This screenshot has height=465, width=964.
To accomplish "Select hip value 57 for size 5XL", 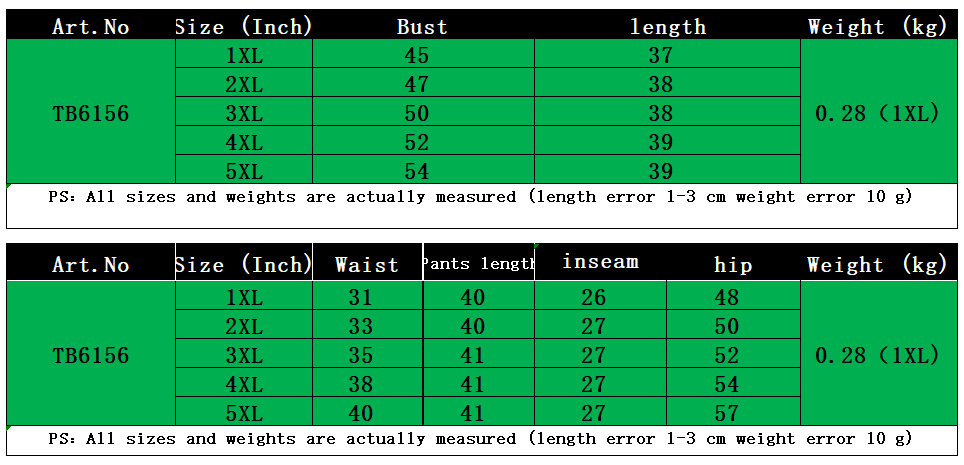I will pos(727,412).
